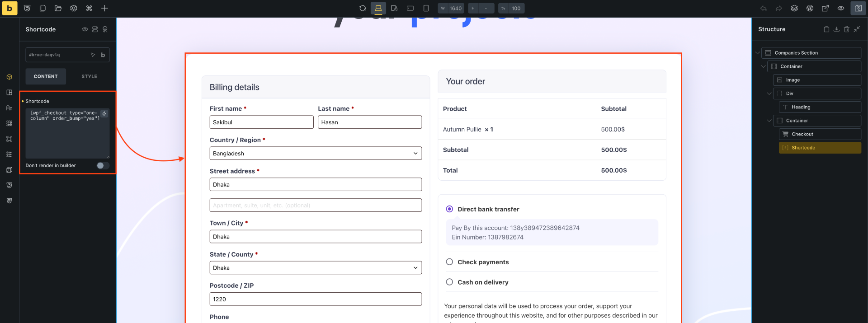Select Check payments radio button
Viewport: 868px width, 323px height.
tap(449, 262)
